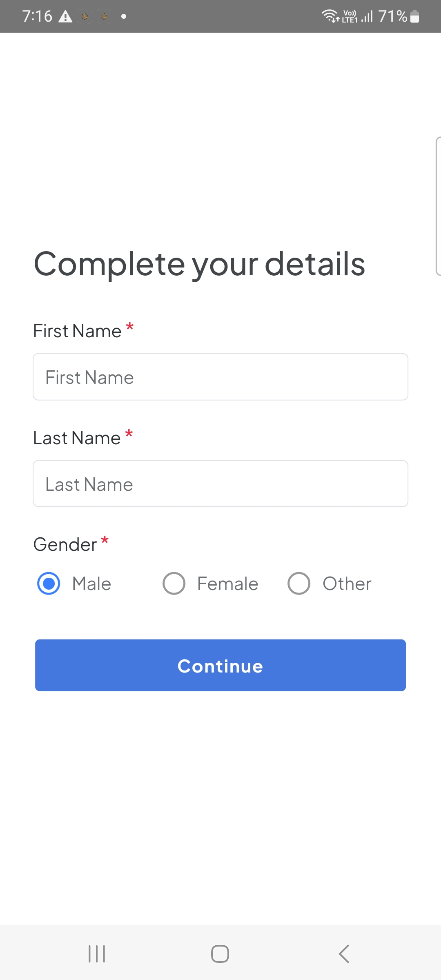
Task: Tap the notification dot in the status bar
Action: [124, 17]
